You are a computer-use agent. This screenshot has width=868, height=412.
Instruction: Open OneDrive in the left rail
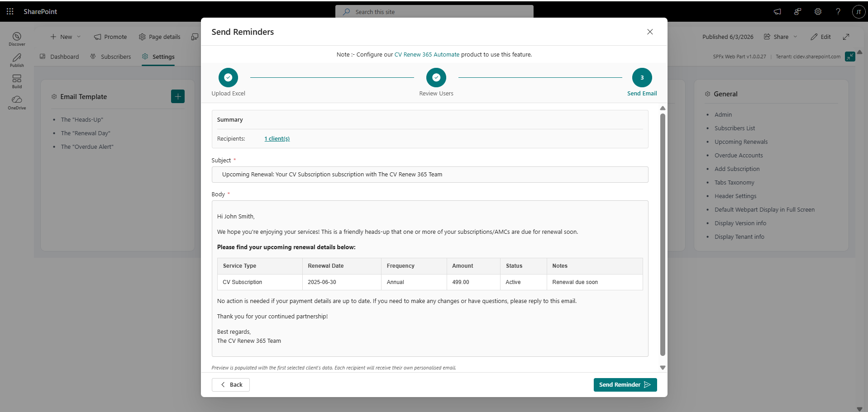[x=17, y=103]
